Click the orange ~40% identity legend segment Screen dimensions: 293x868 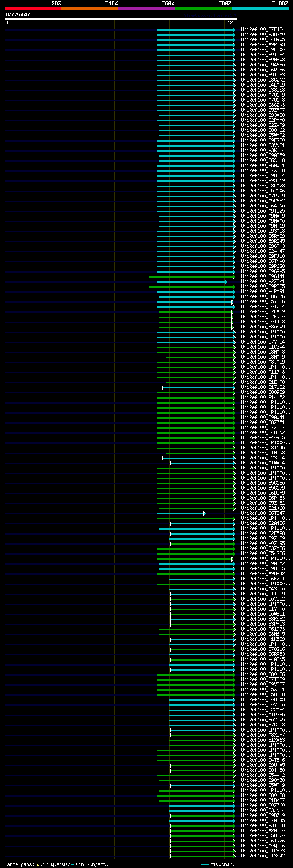pos(89,8)
